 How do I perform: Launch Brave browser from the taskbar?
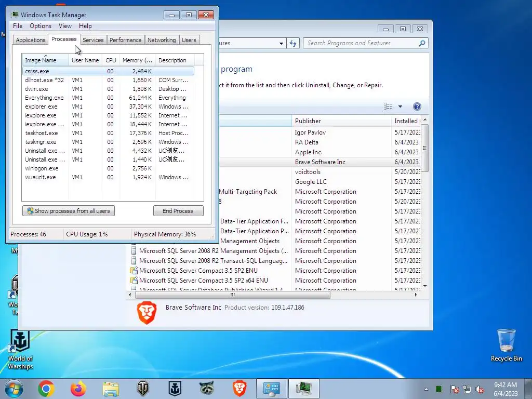pyautogui.click(x=240, y=389)
